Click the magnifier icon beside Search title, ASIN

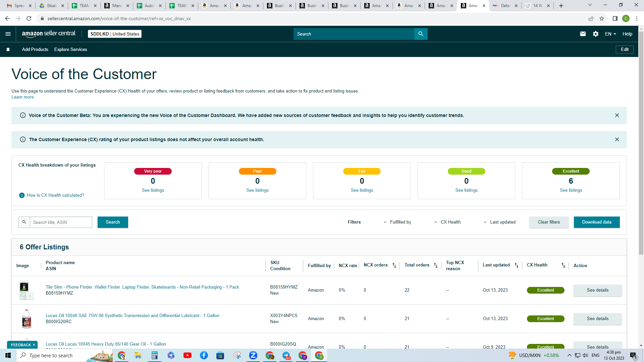click(x=24, y=222)
